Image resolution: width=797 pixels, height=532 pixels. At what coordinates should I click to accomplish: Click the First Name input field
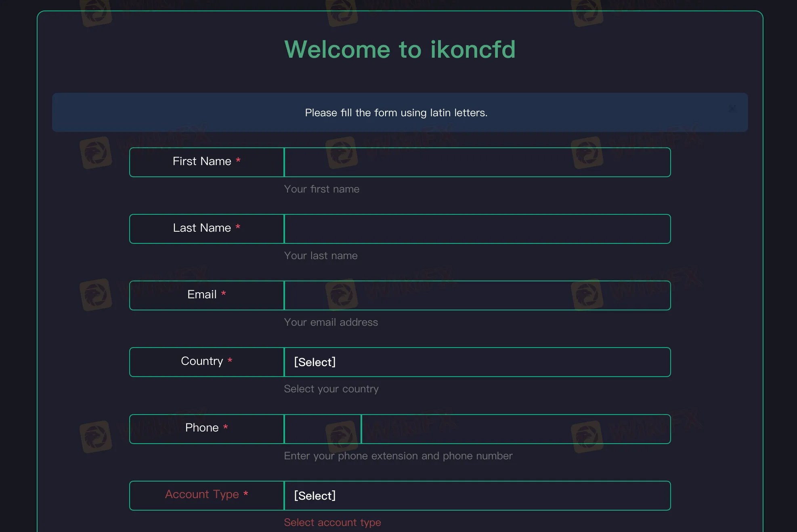click(x=477, y=162)
